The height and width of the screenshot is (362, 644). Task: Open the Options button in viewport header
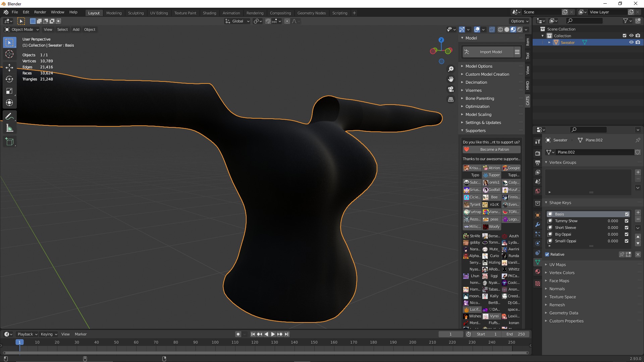point(520,21)
